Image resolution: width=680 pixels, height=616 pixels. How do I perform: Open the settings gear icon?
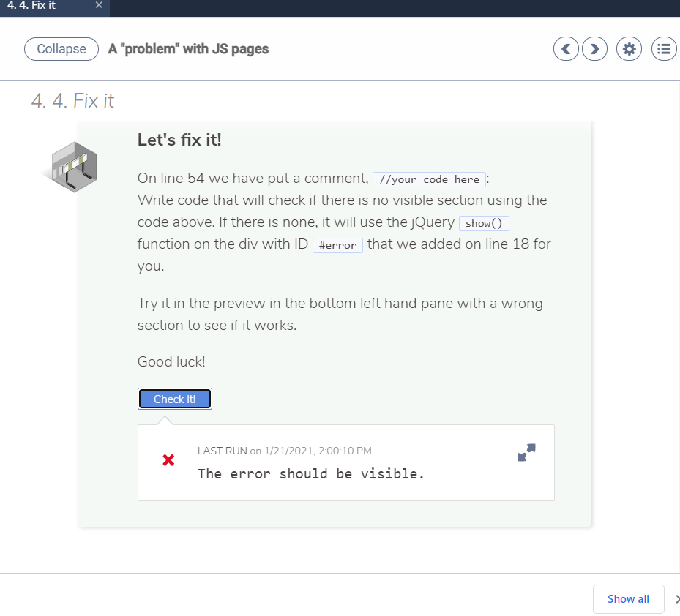tap(628, 48)
